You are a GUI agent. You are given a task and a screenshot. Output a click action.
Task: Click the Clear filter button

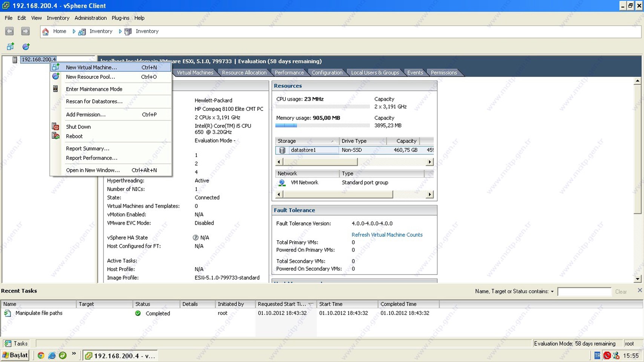[621, 291]
